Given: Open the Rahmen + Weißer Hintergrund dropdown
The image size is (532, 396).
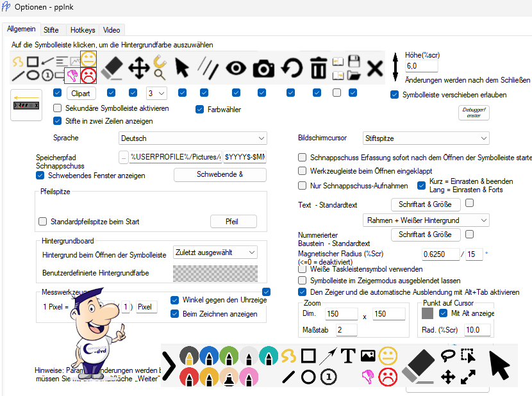Looking at the screenshot, I should click(x=426, y=220).
